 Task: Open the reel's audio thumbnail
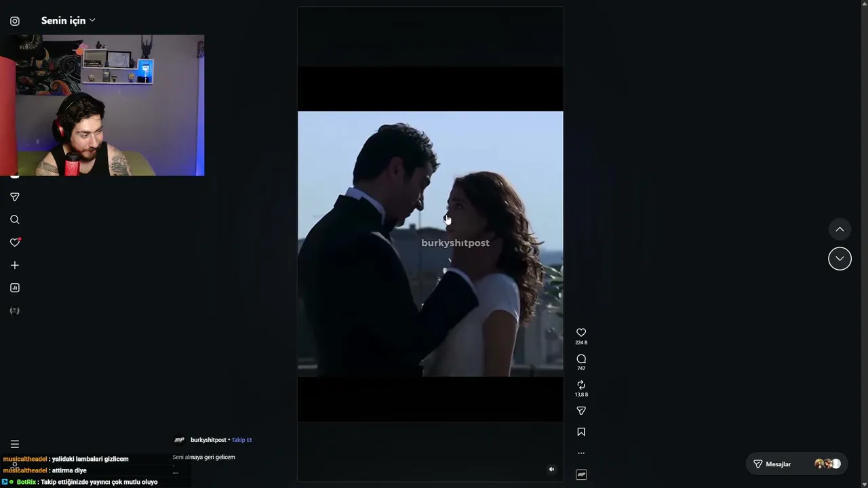point(581,474)
